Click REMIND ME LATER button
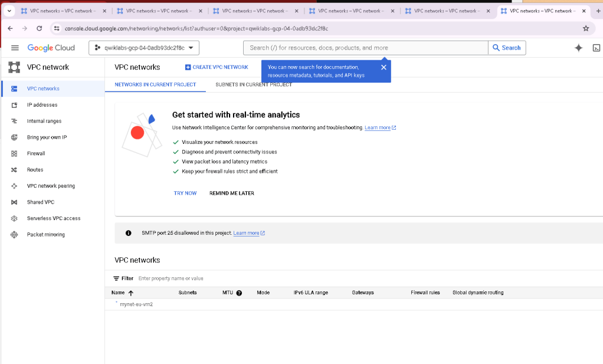The image size is (603, 364). 231,194
